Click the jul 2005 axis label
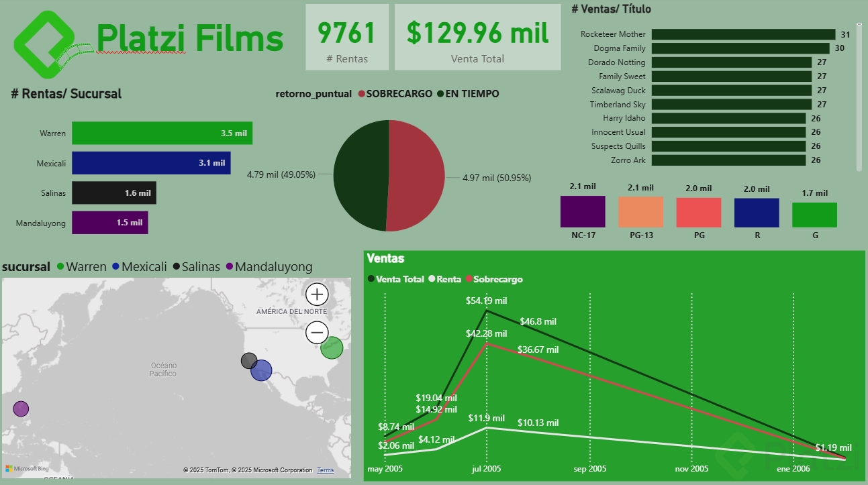Image resolution: width=868 pixels, height=485 pixels. (x=487, y=469)
